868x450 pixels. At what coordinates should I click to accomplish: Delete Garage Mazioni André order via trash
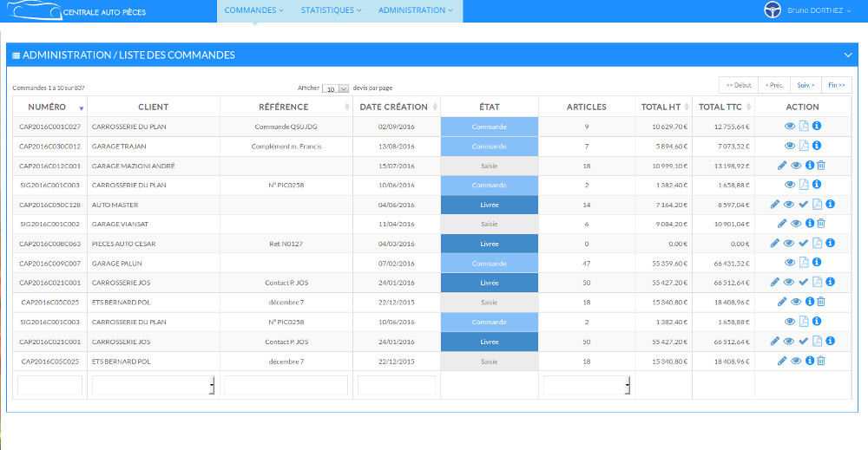[821, 166]
